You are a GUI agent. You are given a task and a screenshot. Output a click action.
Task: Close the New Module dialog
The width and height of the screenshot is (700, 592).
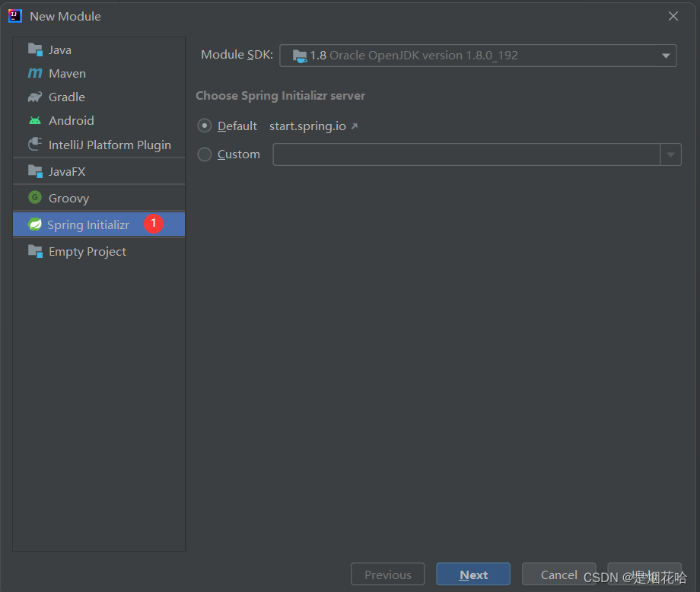coord(673,16)
